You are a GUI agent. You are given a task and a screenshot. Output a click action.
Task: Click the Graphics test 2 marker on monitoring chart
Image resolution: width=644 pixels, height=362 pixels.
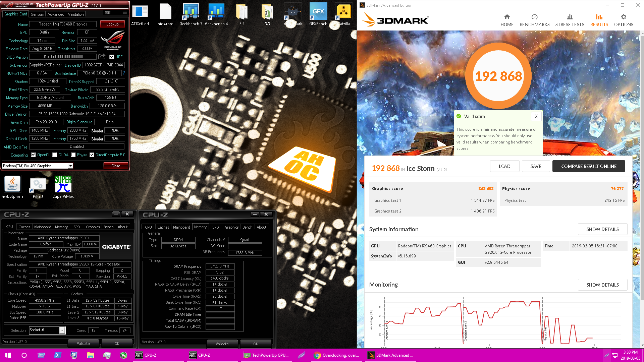[466, 331]
